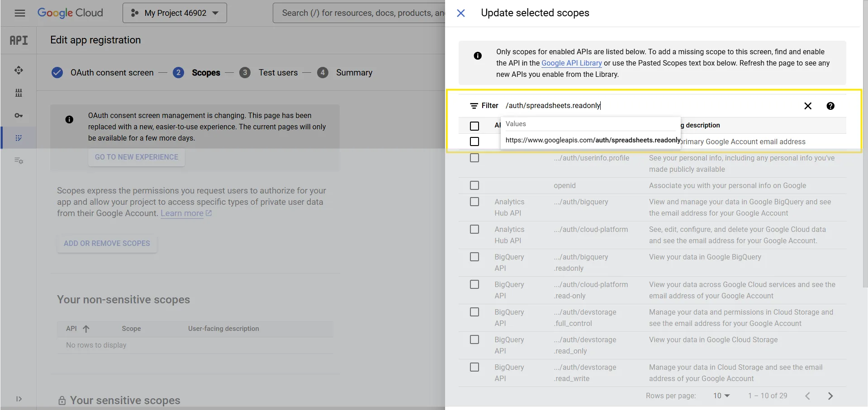This screenshot has width=868, height=410.
Task: Click the openid scope text
Action: tap(564, 186)
